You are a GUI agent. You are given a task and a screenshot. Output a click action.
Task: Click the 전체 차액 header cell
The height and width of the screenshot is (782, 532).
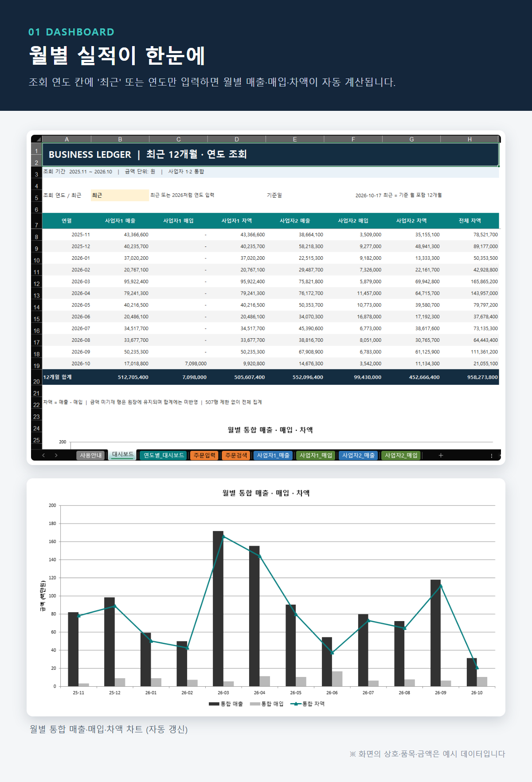point(469,221)
